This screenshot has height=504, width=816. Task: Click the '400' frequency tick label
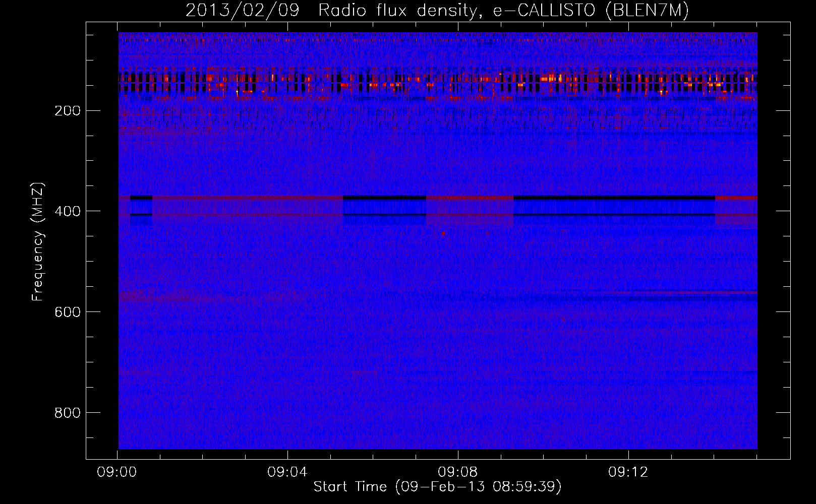click(68, 211)
